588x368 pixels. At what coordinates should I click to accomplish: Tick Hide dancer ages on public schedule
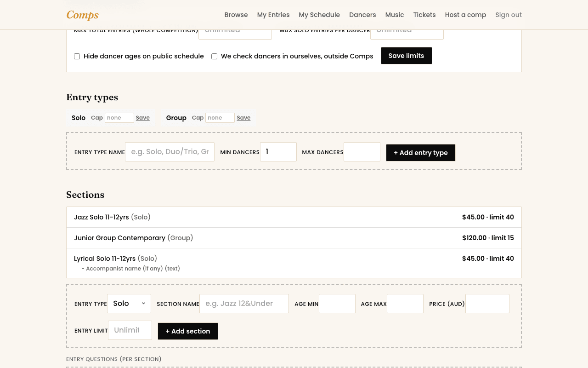(x=77, y=56)
